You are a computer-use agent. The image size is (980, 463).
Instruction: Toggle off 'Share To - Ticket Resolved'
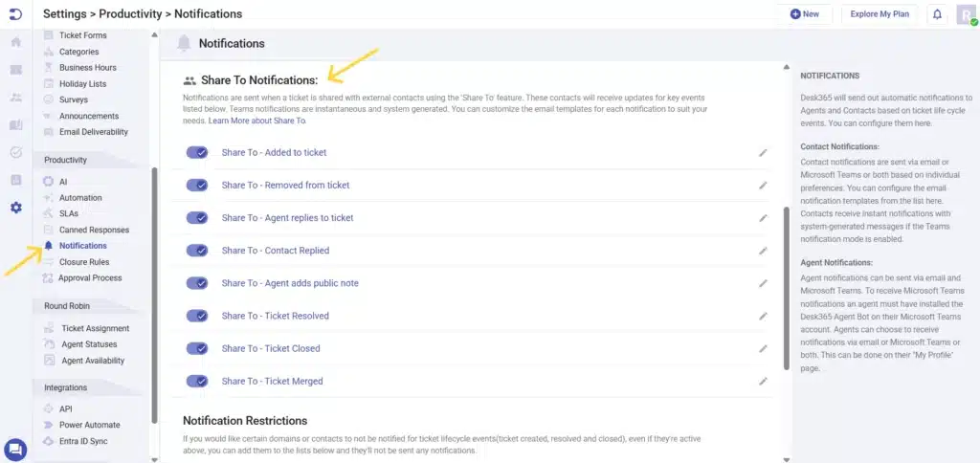(197, 316)
